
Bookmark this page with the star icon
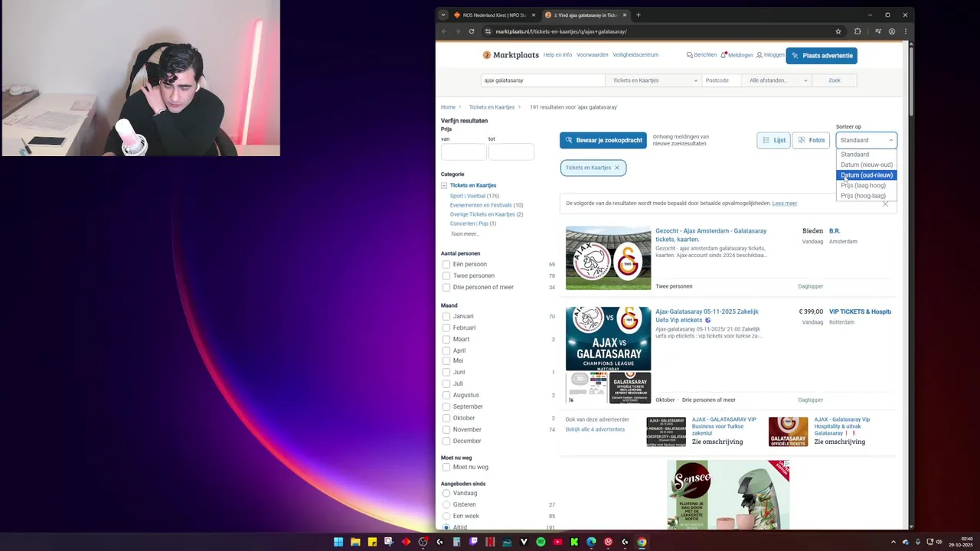(x=838, y=31)
